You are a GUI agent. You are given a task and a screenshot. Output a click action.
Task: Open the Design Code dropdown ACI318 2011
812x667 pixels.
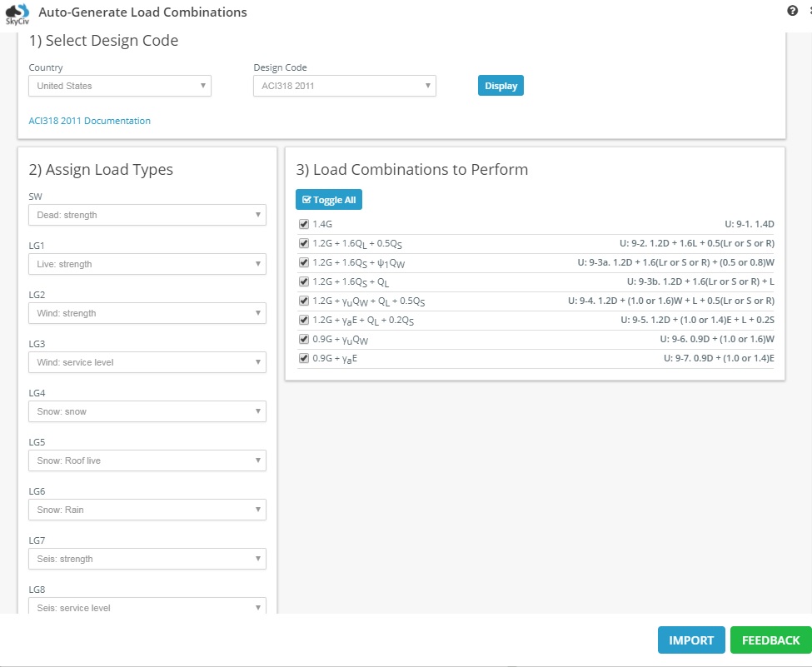[345, 86]
